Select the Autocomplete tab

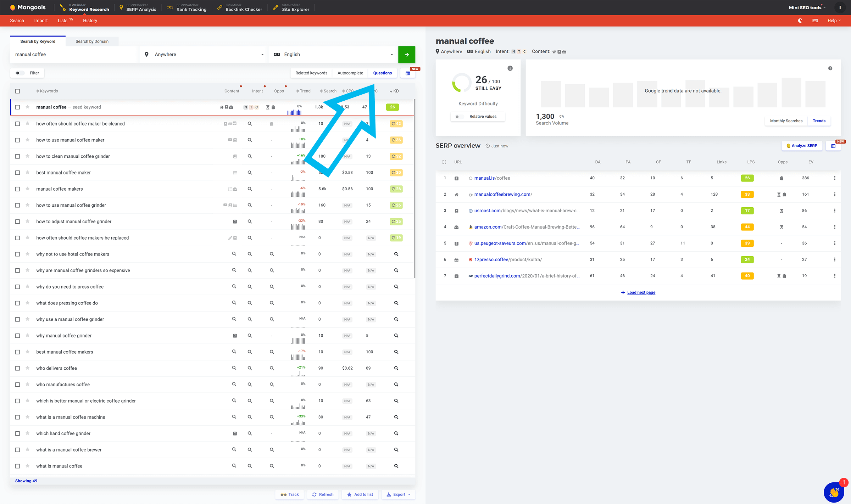[350, 73]
